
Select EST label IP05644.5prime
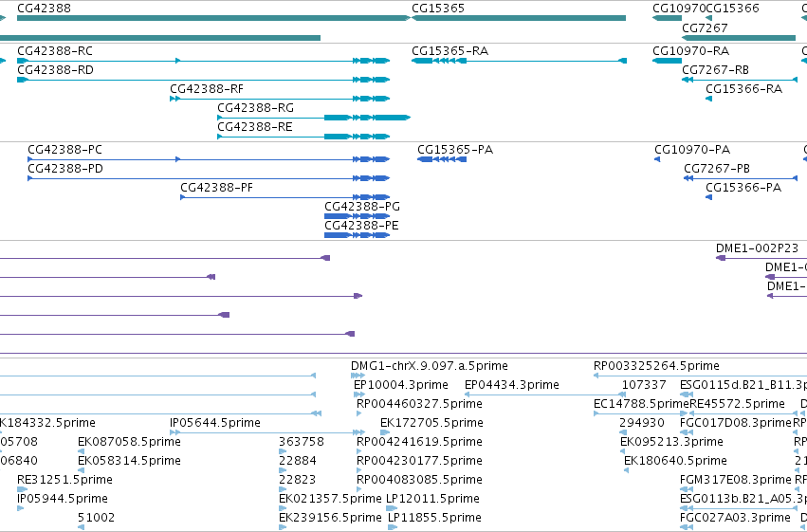click(215, 423)
